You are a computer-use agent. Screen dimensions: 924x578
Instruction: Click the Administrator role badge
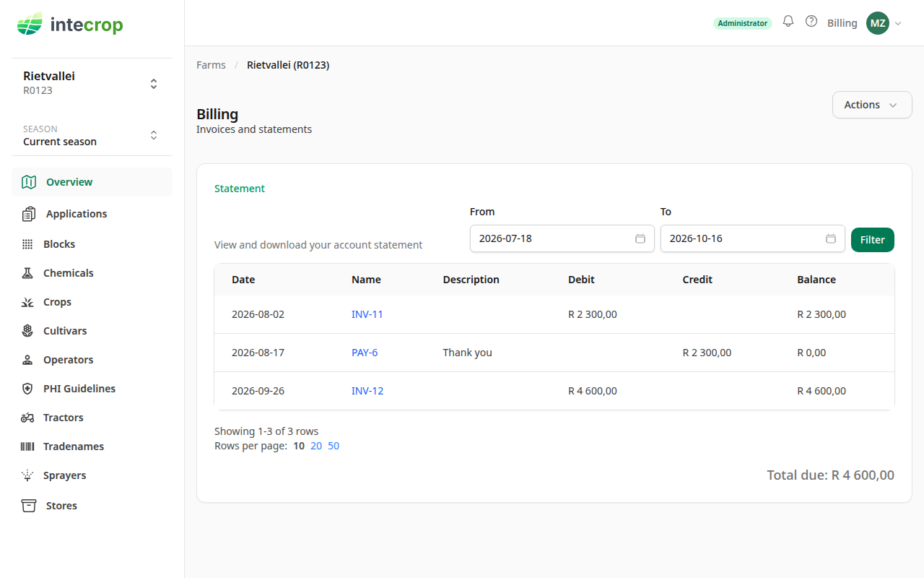pos(743,23)
